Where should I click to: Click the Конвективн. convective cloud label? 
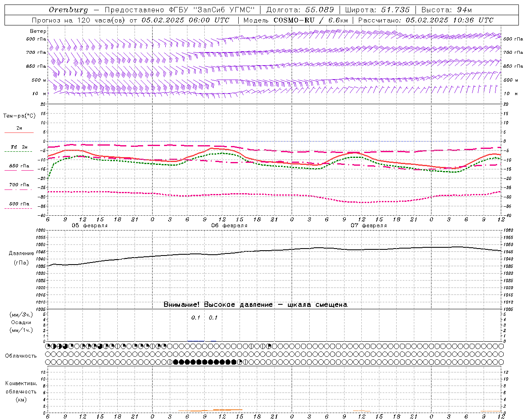pos(21,383)
